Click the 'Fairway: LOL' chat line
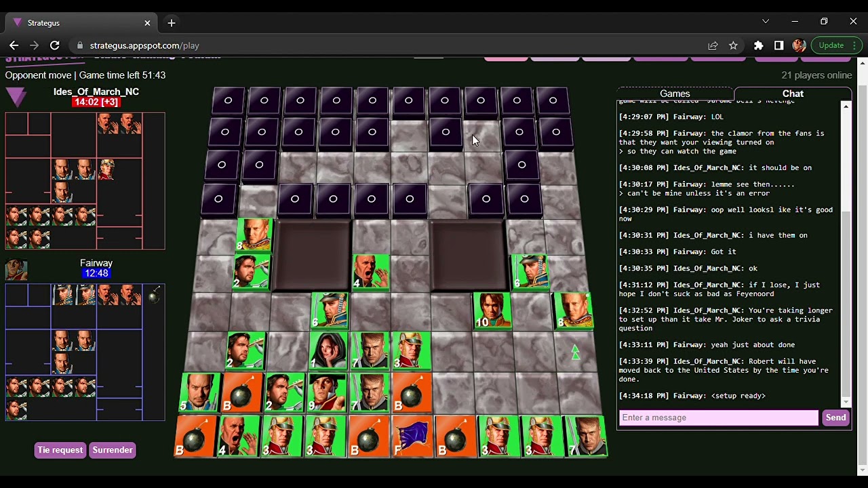The height and width of the screenshot is (488, 868). [671, 117]
